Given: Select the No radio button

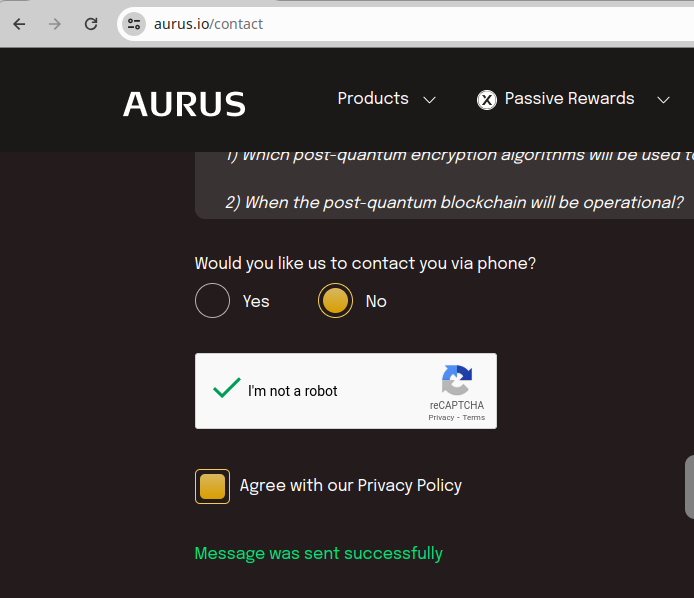Looking at the screenshot, I should pos(335,301).
